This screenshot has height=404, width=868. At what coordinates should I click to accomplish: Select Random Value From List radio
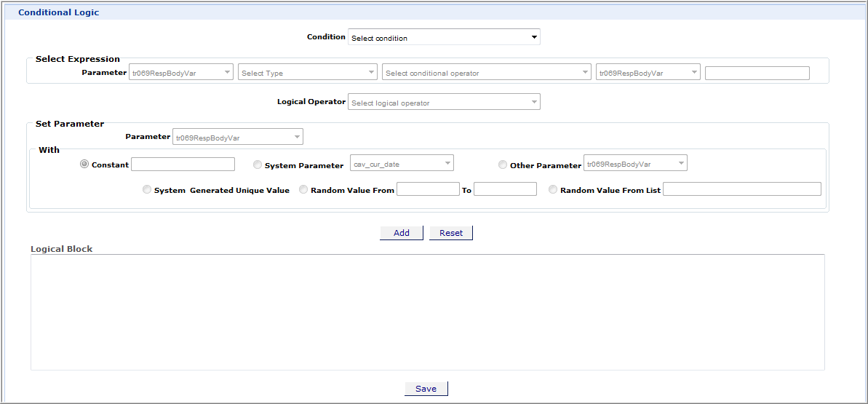coord(553,189)
